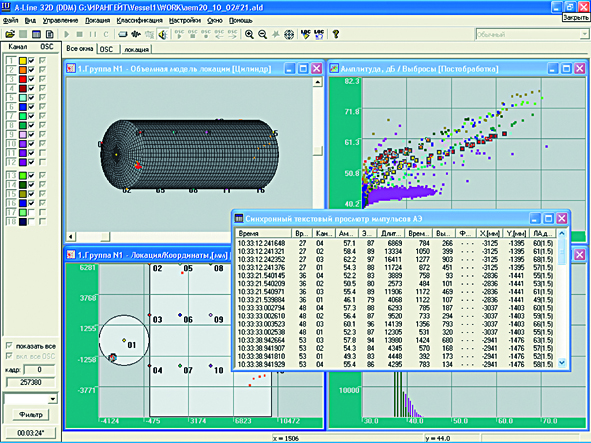
Task: Click the hardware device toolbar icon
Action: [122, 34]
